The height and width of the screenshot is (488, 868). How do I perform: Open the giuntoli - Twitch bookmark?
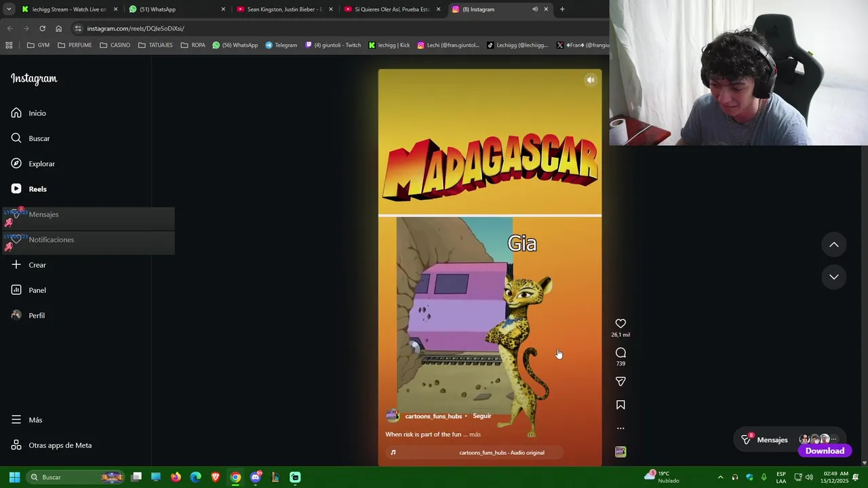(x=334, y=45)
